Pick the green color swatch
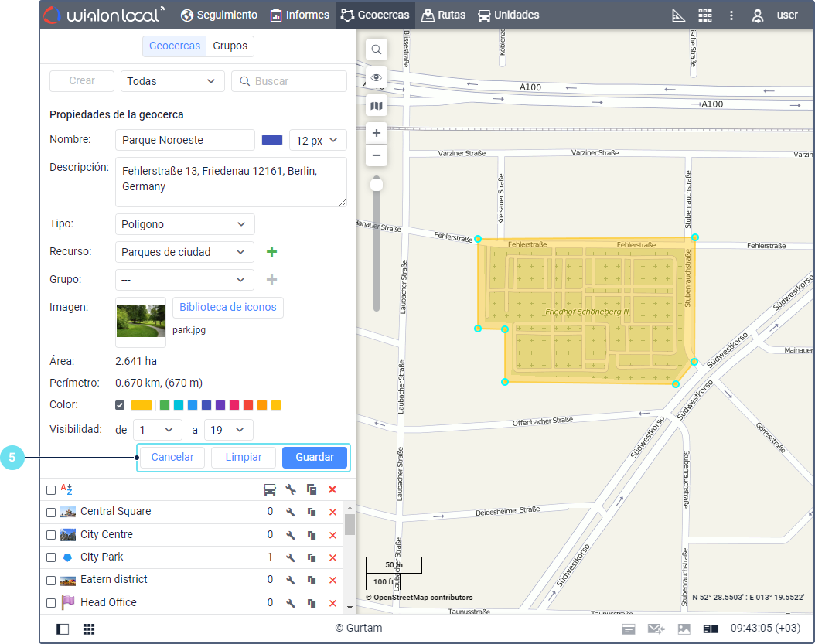This screenshot has width=815, height=644. (165, 405)
